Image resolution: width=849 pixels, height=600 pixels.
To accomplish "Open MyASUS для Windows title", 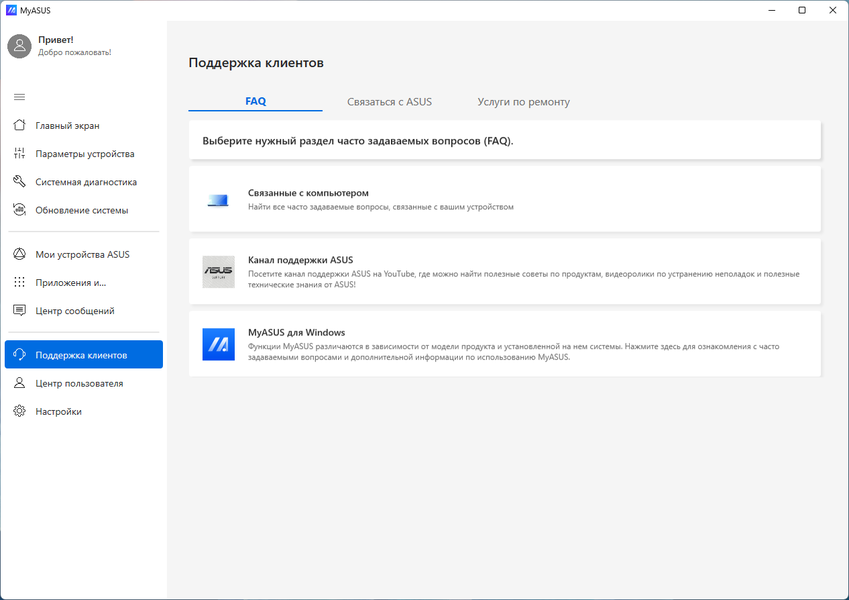I will pos(296,332).
